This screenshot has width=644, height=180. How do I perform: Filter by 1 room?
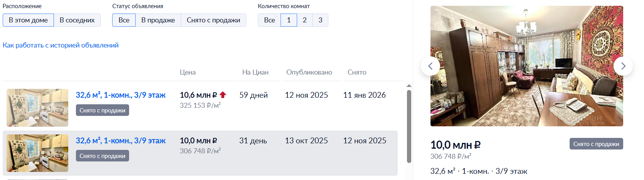[289, 20]
